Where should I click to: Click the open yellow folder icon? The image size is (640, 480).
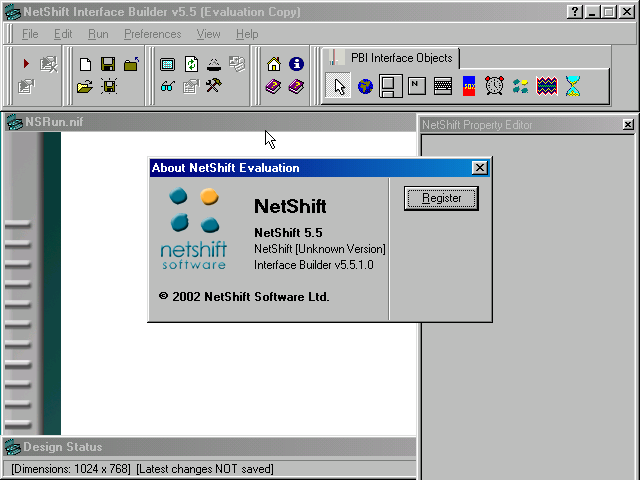point(86,87)
